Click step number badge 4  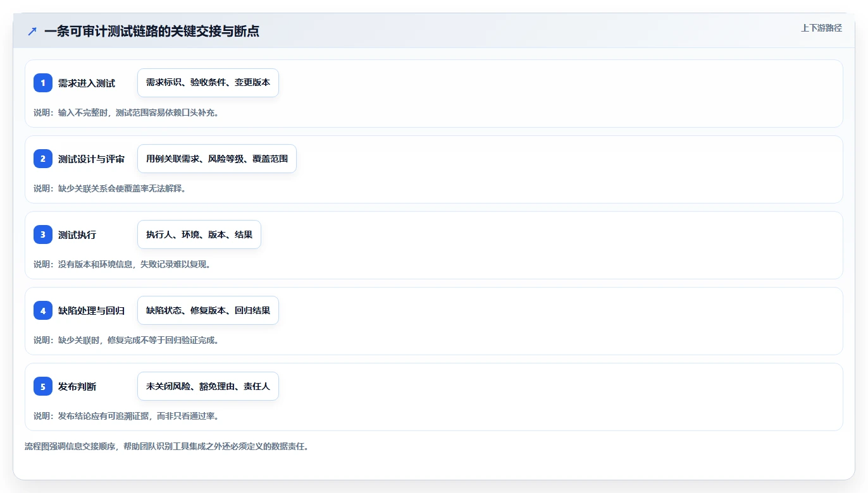[x=43, y=310]
